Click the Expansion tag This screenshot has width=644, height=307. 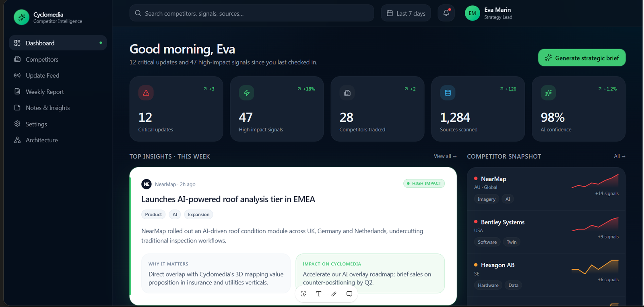(x=198, y=214)
